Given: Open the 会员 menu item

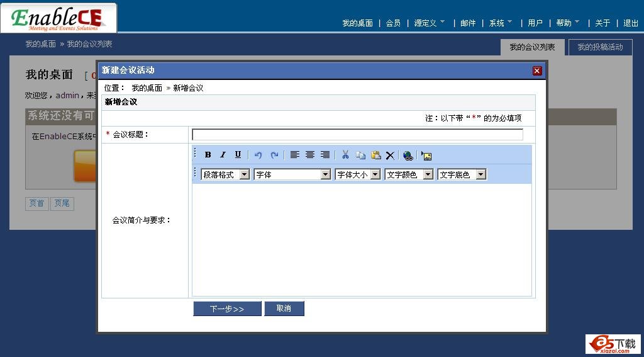Looking at the screenshot, I should click(393, 23).
